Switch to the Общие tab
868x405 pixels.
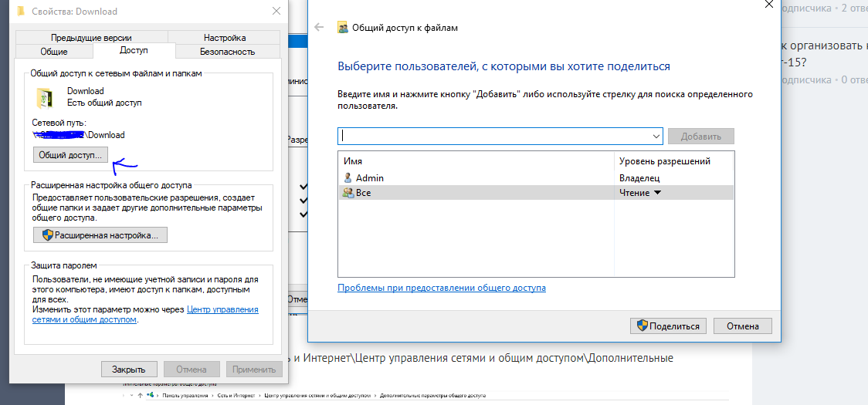54,52
